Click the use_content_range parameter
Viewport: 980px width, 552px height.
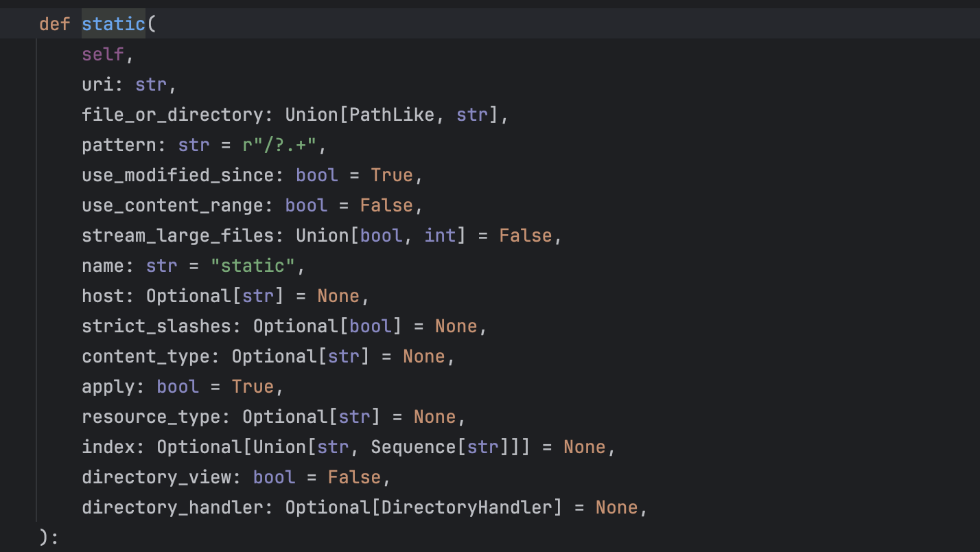[x=173, y=205]
